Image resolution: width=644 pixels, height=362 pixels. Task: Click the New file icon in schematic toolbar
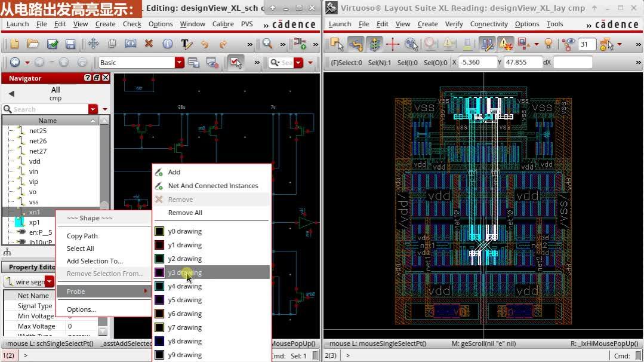click(14, 44)
